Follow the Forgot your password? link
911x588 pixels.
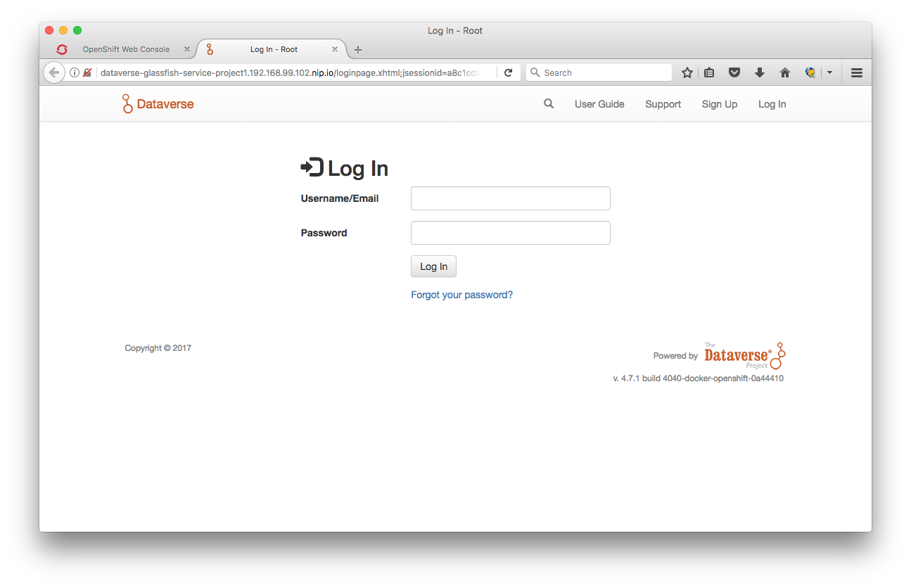(461, 295)
